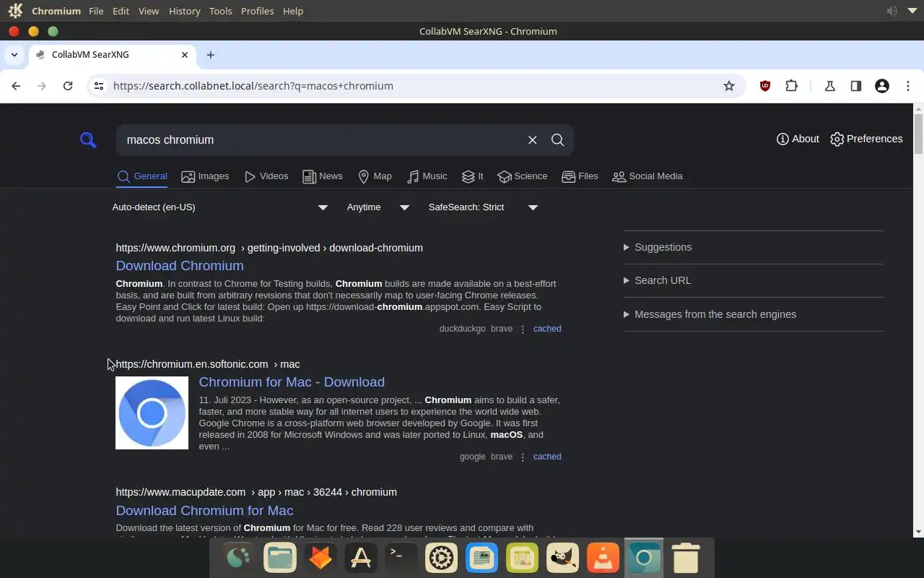This screenshot has width=924, height=578.
Task: Open the Tools menu
Action: 220,11
